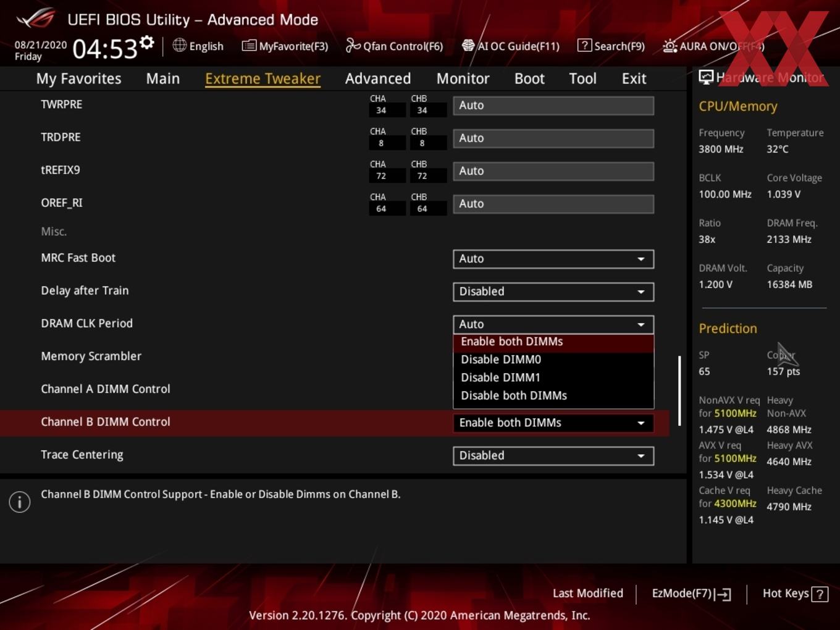Switch to EzMode(F7)

pyautogui.click(x=682, y=594)
